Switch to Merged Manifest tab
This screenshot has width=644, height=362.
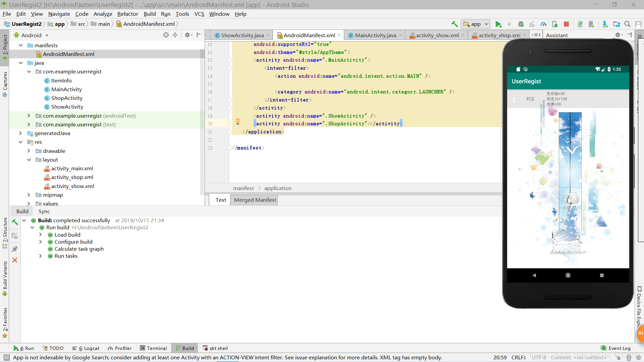pyautogui.click(x=255, y=200)
